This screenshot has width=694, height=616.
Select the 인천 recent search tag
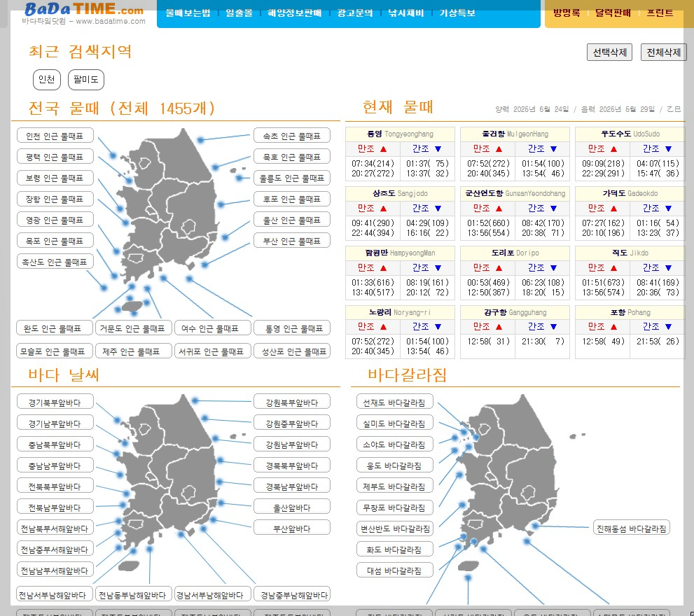point(46,80)
